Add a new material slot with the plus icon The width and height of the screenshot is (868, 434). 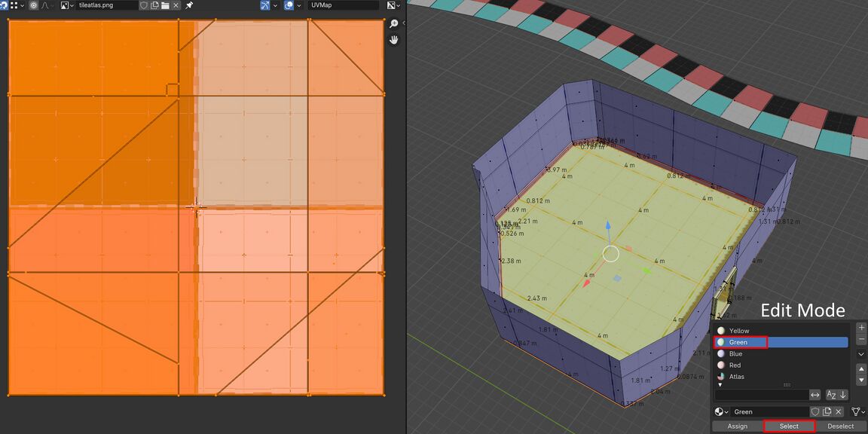pyautogui.click(x=860, y=327)
